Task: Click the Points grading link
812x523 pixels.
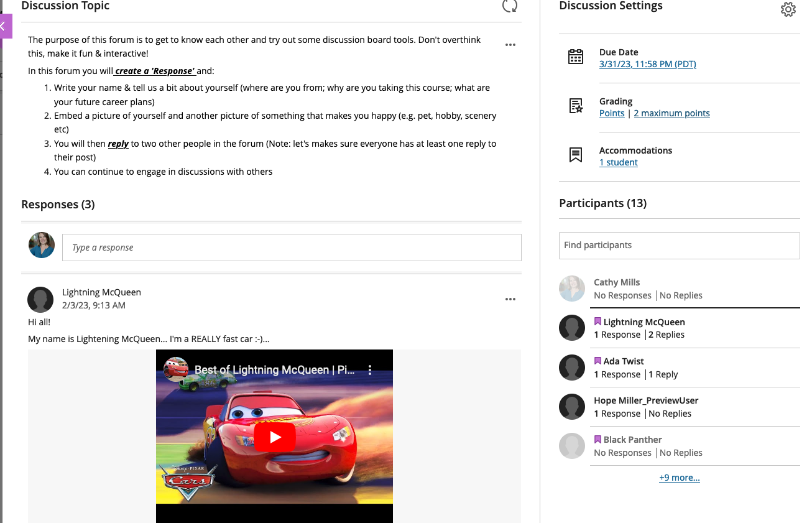Action: pyautogui.click(x=612, y=113)
